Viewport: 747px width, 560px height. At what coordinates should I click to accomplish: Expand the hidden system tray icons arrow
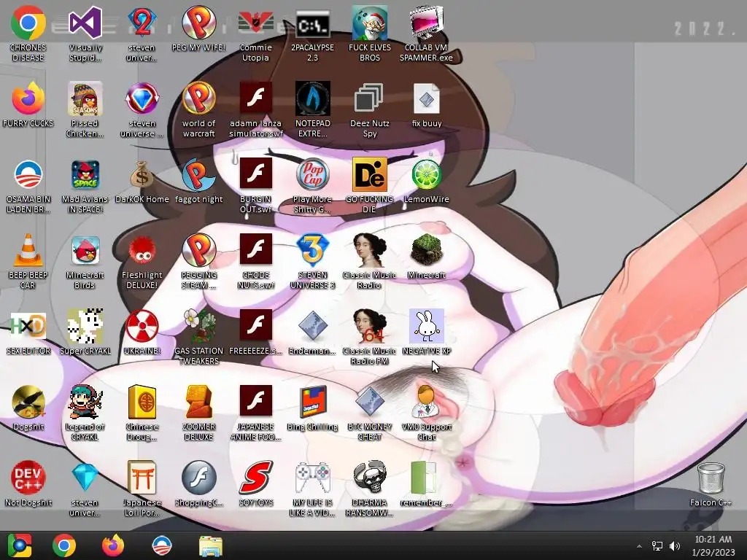[639, 546]
